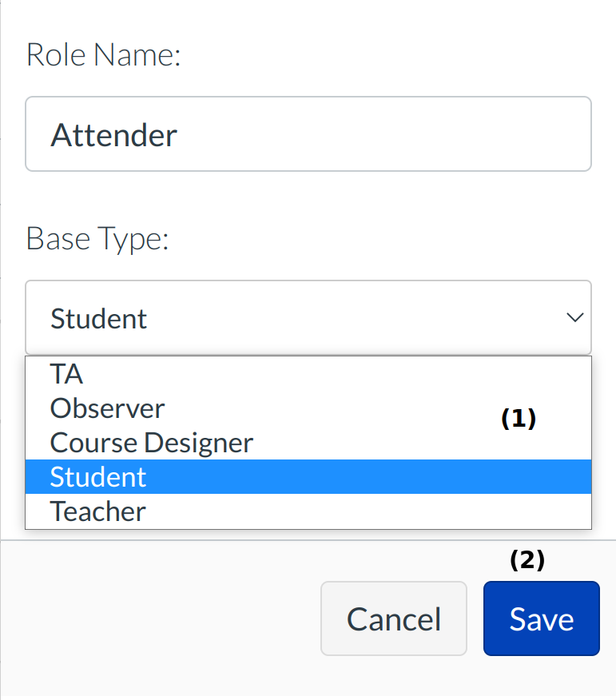Image resolution: width=616 pixels, height=700 pixels.
Task: Click the Base Type chevron arrow
Action: 574,318
